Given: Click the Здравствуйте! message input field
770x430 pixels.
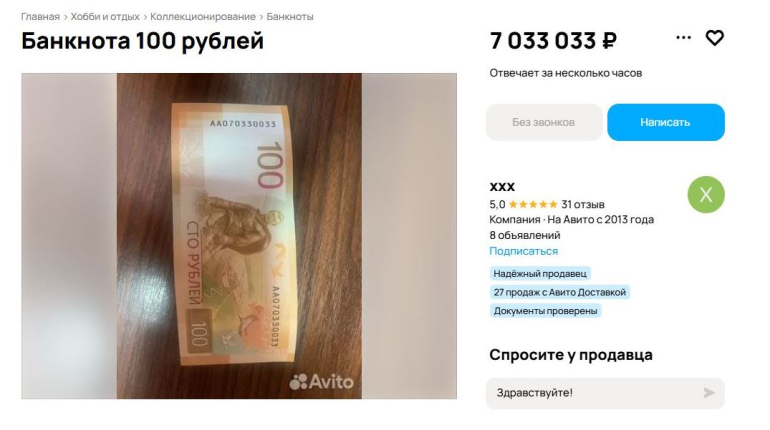Looking at the screenshot, I should (x=605, y=393).
